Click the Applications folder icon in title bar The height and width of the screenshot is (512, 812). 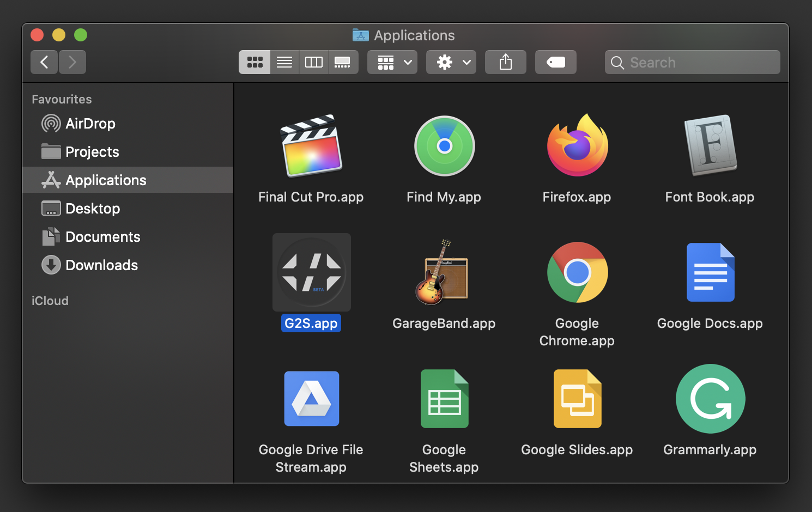361,35
